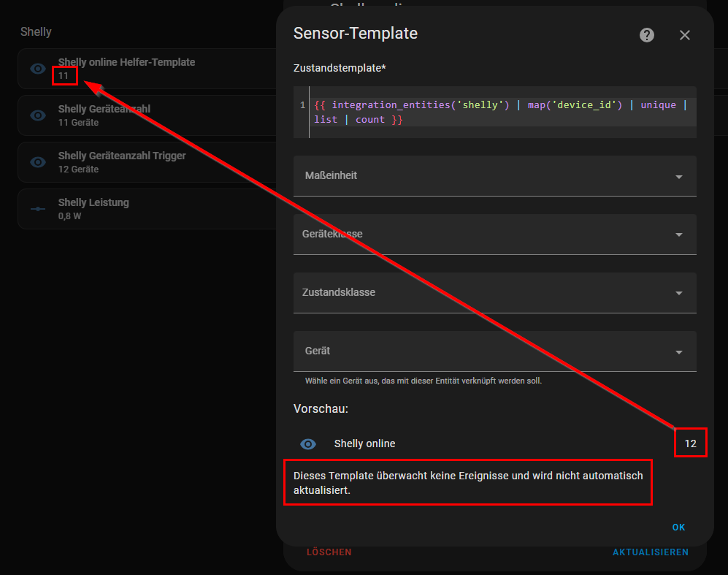Click the Sensor-Template dialog title
Screen dimensions: 728x575
point(356,34)
